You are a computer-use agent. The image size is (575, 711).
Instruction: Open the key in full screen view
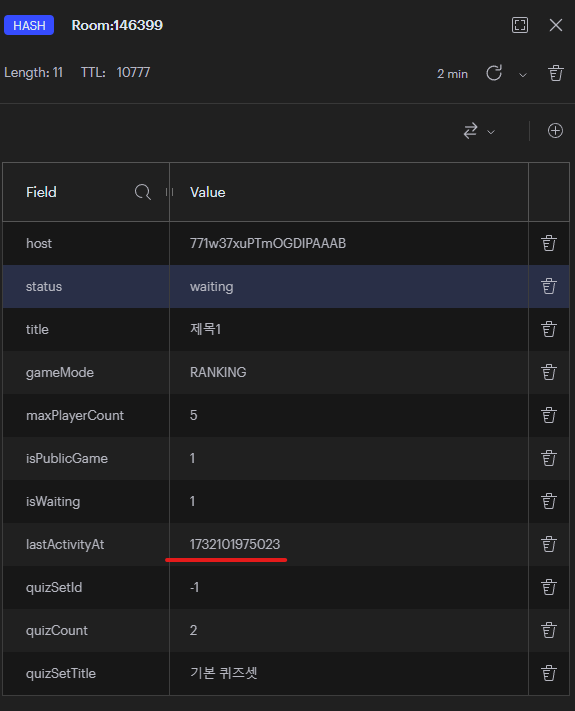point(520,25)
